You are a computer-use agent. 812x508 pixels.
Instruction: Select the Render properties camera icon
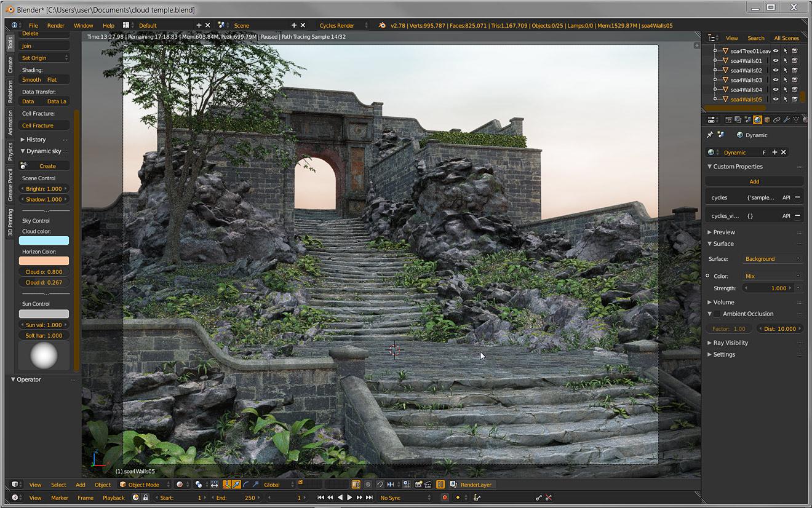pyautogui.click(x=729, y=119)
